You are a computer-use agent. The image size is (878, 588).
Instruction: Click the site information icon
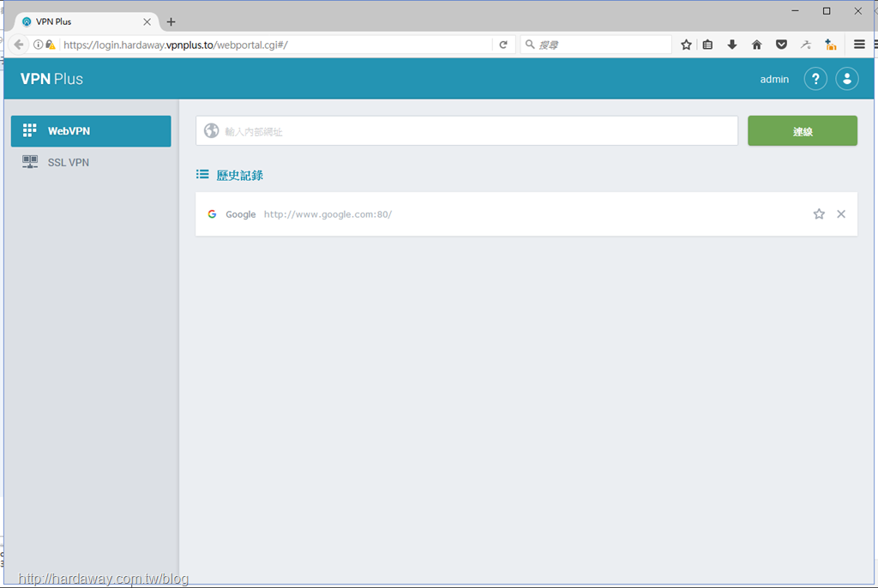coord(38,45)
